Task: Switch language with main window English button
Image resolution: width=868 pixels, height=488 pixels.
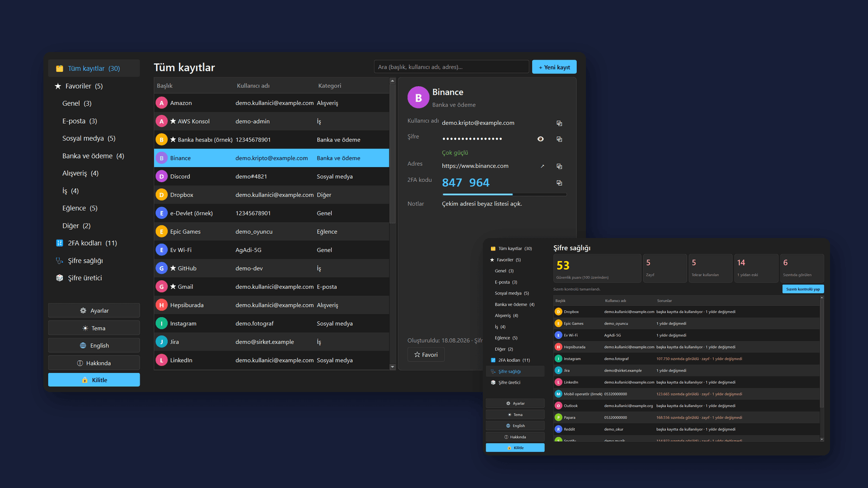Action: [94, 345]
